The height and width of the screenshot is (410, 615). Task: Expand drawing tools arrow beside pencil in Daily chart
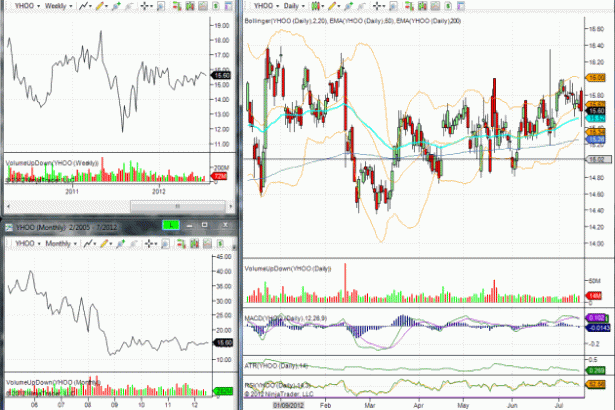[339, 6]
